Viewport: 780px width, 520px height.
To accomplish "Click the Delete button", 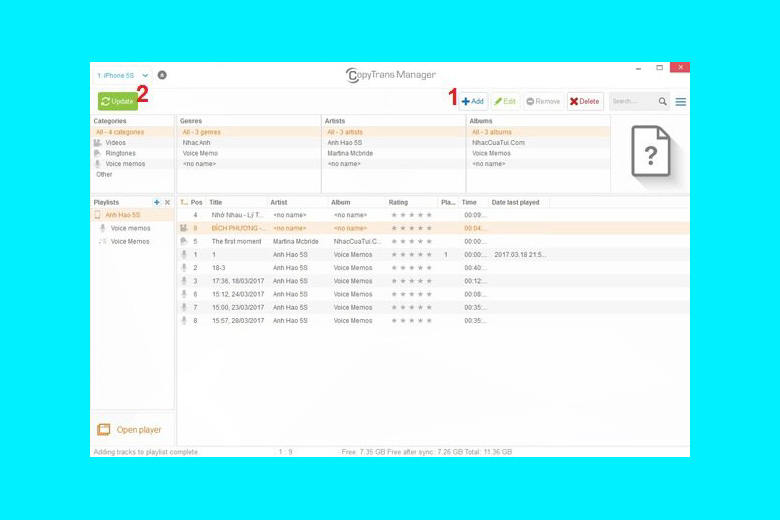I will click(585, 102).
